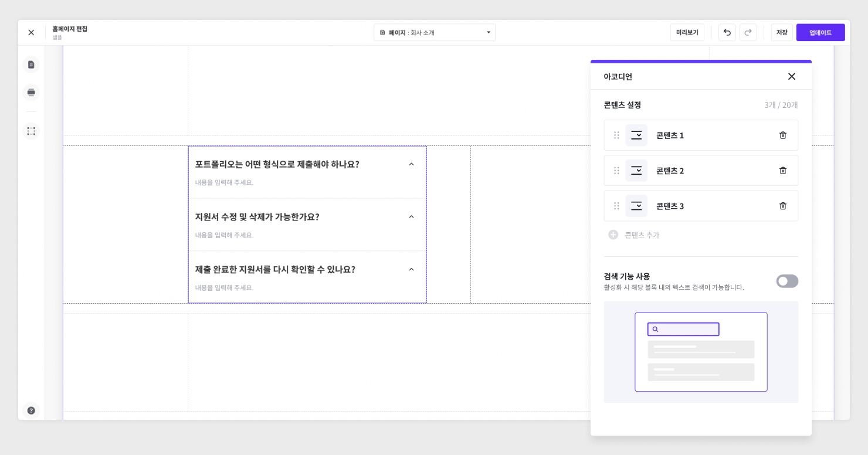
Task: Delete 콘텐츠 1 with trash icon
Action: coord(782,135)
